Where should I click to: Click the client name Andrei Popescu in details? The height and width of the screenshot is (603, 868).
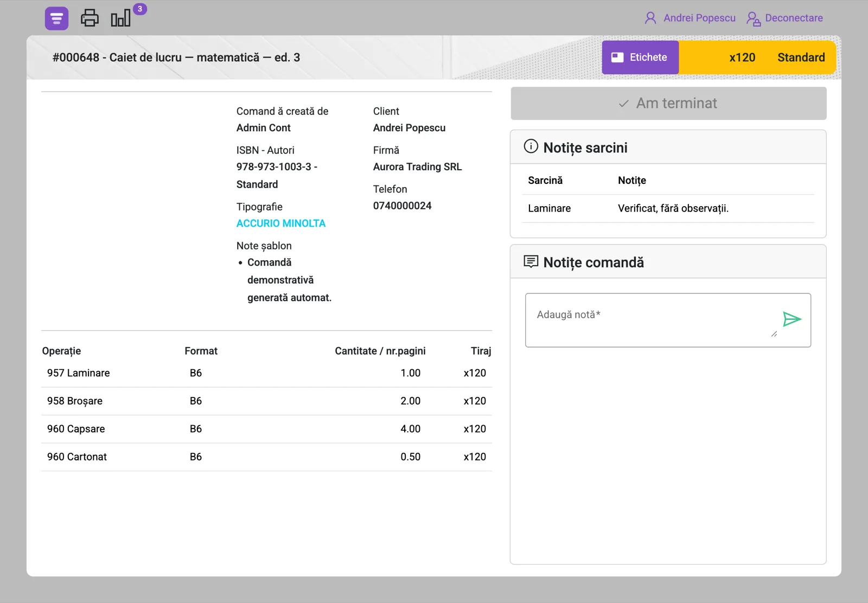point(409,128)
